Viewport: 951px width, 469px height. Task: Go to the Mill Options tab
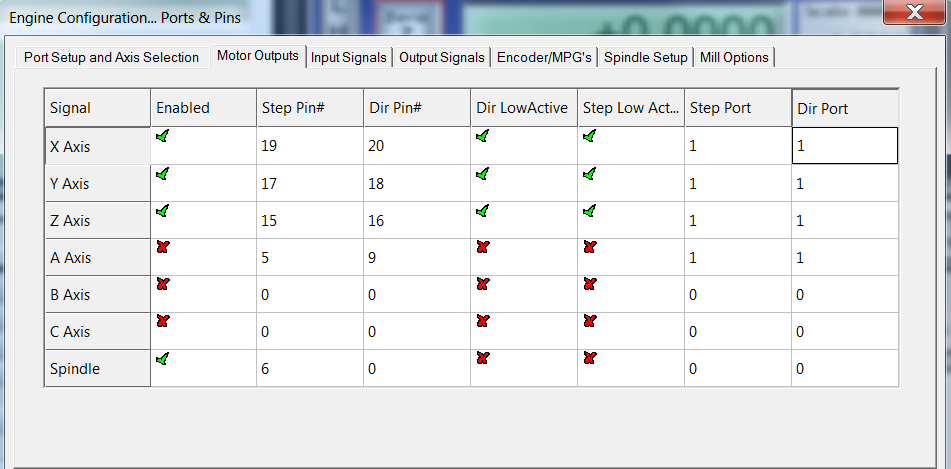click(734, 58)
